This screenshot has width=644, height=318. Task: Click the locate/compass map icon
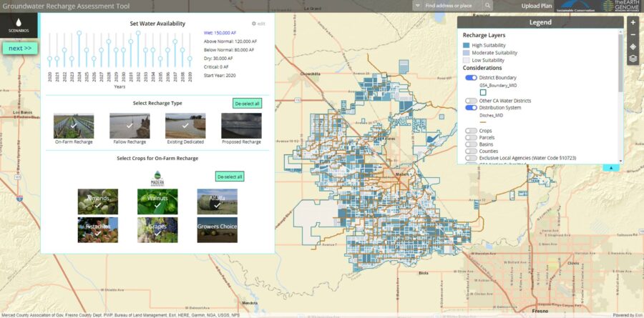(633, 46)
